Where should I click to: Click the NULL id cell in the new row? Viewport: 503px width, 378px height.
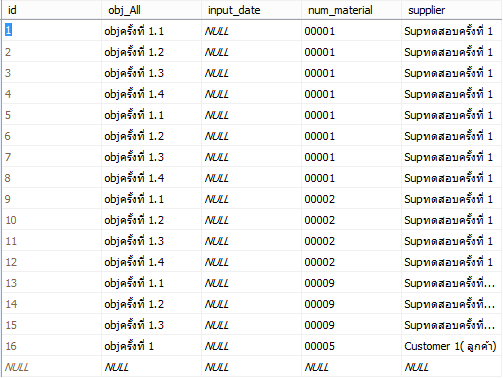pos(52,367)
